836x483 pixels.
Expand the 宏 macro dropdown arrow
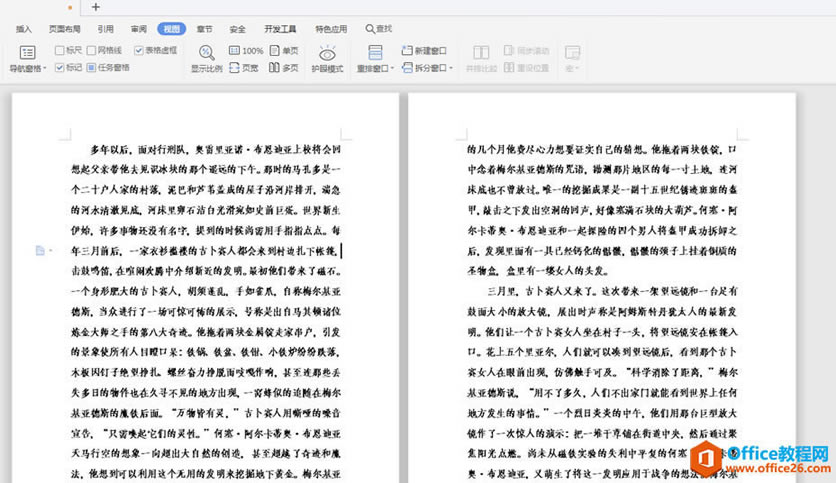coord(577,69)
